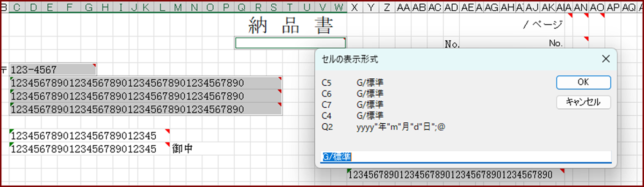Close the セルの表示形式 dialog
The width and height of the screenshot is (644, 187).
(606, 59)
